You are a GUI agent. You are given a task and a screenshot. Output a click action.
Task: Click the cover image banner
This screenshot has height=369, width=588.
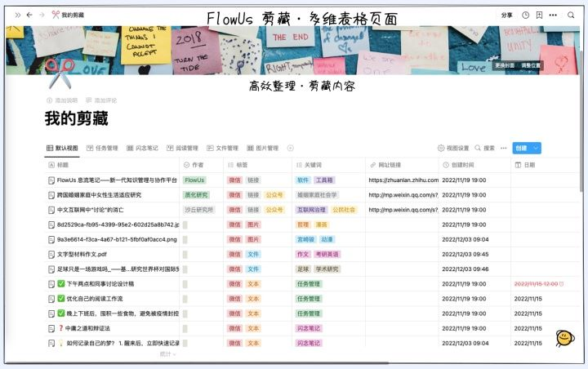[292, 51]
